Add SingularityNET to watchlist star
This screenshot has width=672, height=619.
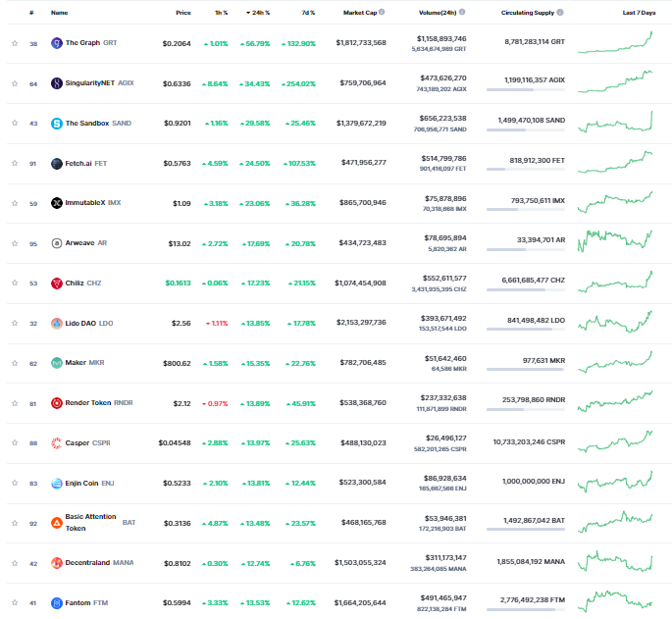coord(15,83)
